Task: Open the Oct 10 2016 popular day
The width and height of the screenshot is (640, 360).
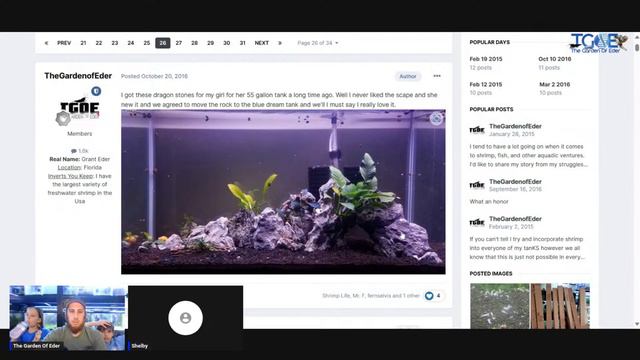Action: click(x=555, y=59)
